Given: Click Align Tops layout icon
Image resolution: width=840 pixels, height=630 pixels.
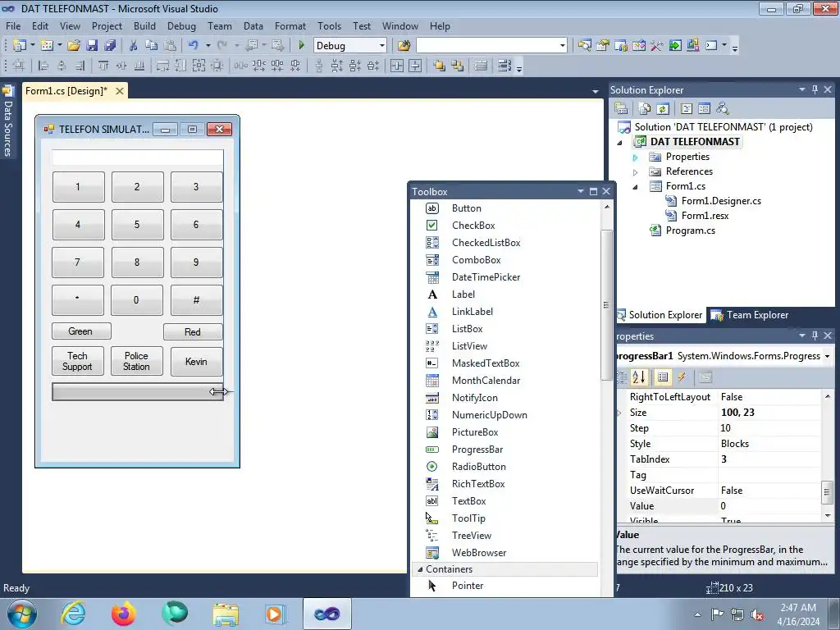Looking at the screenshot, I should [x=103, y=66].
